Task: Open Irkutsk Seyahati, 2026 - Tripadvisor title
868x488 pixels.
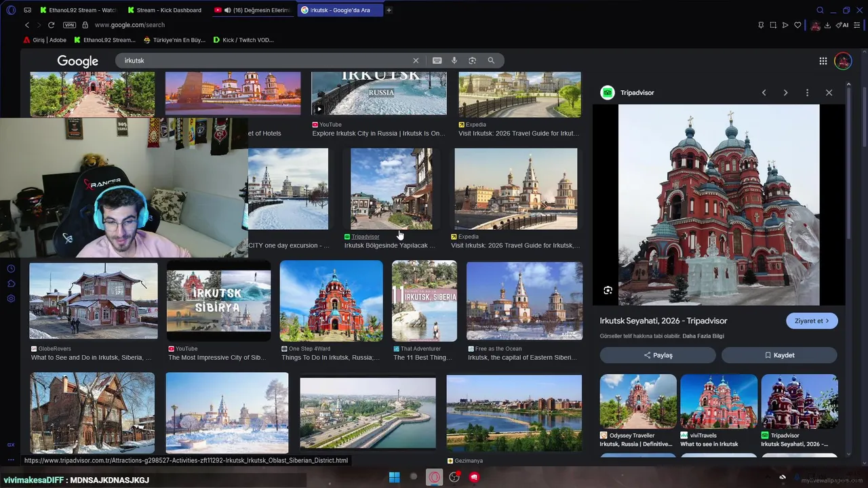Action: 663,321
